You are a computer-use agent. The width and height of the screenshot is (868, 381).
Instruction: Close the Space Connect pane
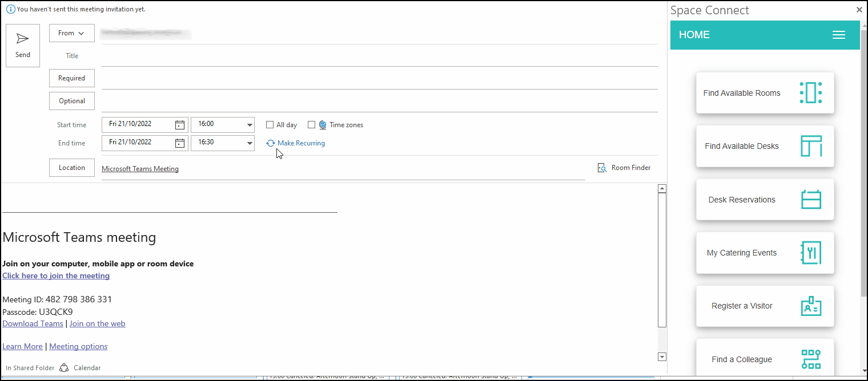(859, 10)
